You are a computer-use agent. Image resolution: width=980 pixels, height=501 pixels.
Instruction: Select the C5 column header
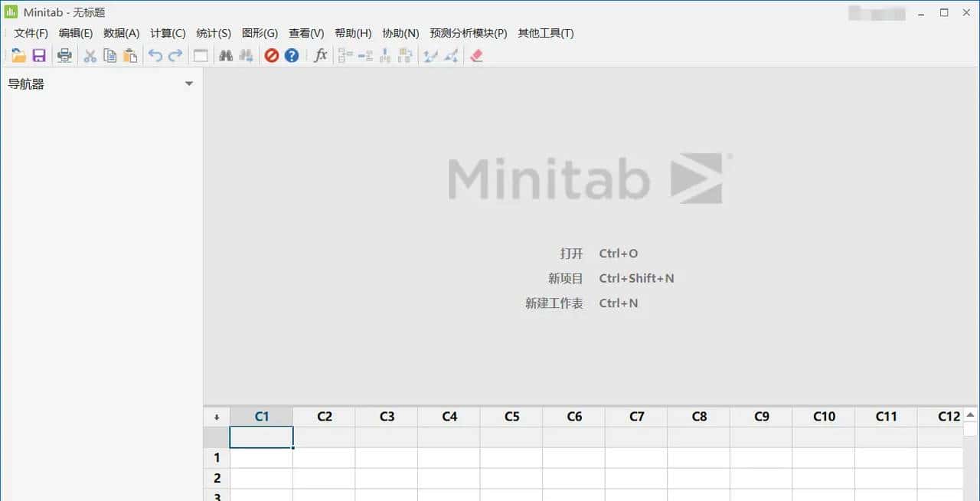[511, 416]
